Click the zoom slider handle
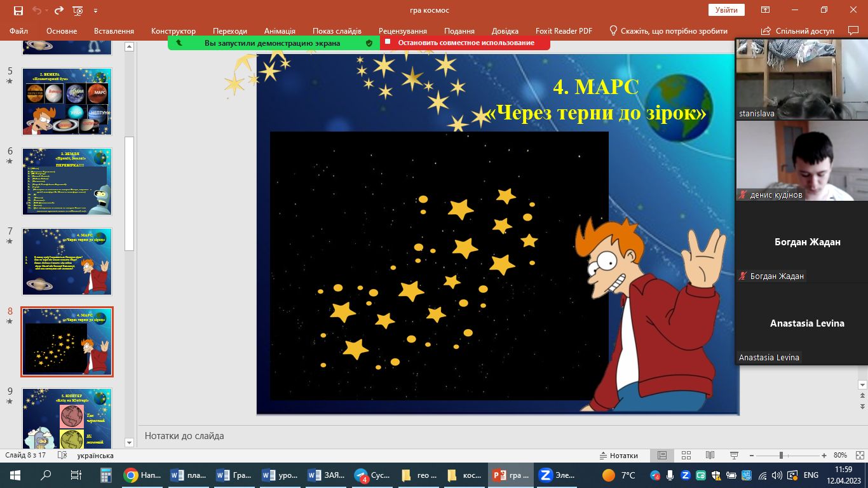The height and width of the screenshot is (488, 868). 781,456
